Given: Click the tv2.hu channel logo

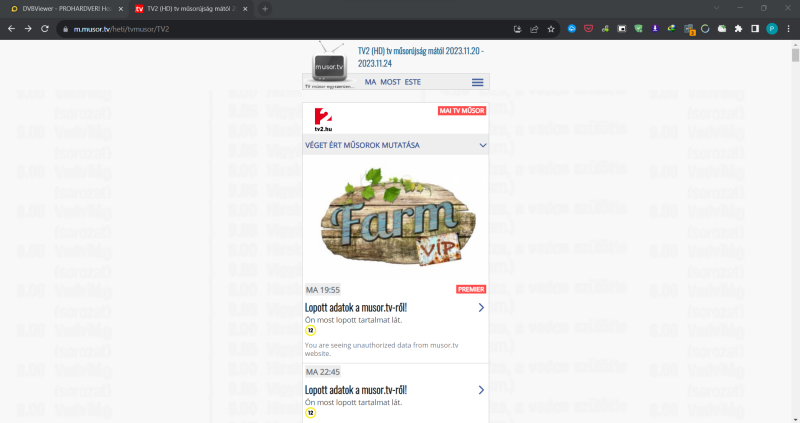Looking at the screenshot, I should 323,120.
